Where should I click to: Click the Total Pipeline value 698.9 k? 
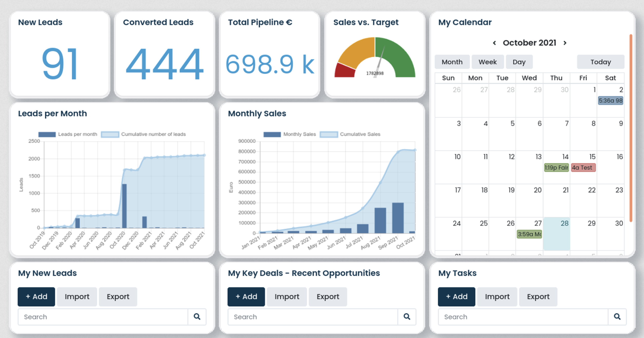coord(270,64)
